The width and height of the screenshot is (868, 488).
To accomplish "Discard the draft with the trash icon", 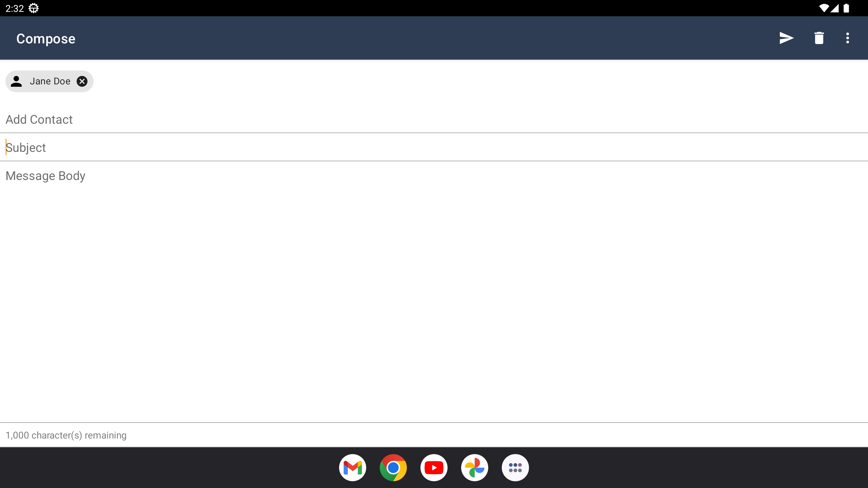I will 819,38.
